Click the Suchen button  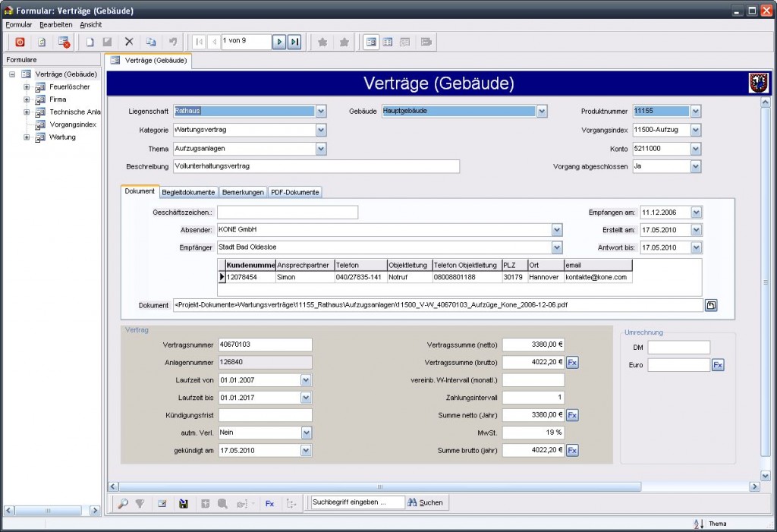tap(425, 502)
